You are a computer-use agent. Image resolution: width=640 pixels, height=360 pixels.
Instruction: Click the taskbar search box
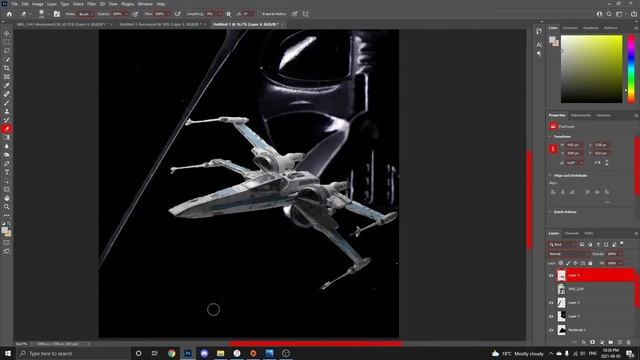coord(73,353)
